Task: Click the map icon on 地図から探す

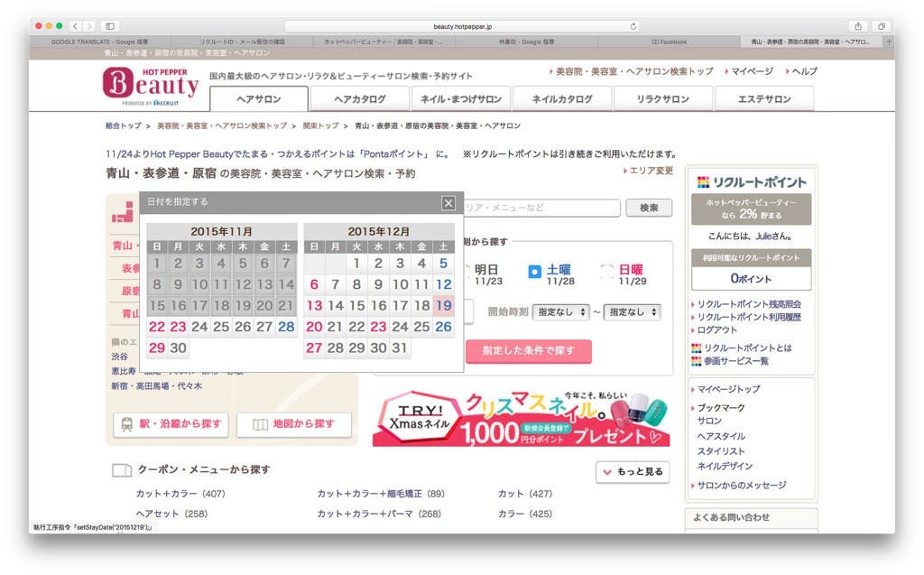Action: 260,424
